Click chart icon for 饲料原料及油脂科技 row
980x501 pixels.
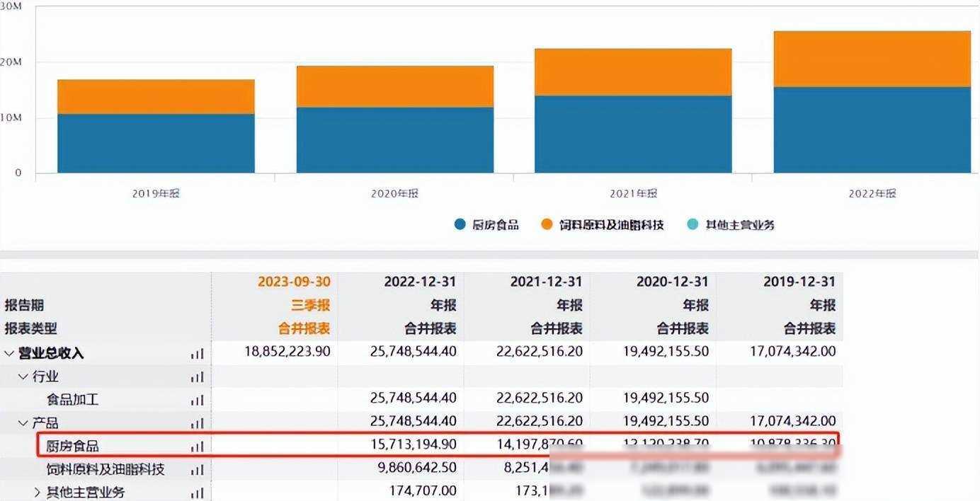point(197,470)
